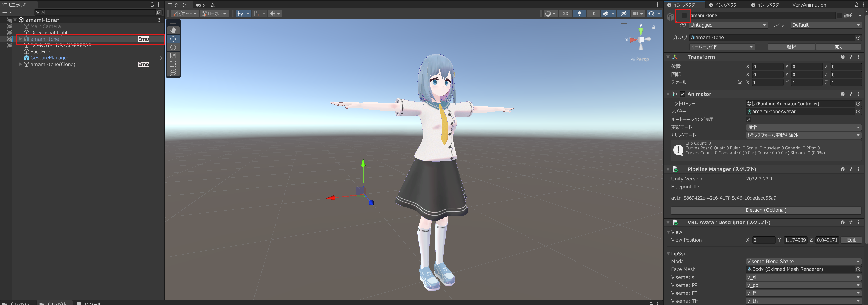
Task: Expand amami-tone(Clone) object
Action: coord(20,64)
